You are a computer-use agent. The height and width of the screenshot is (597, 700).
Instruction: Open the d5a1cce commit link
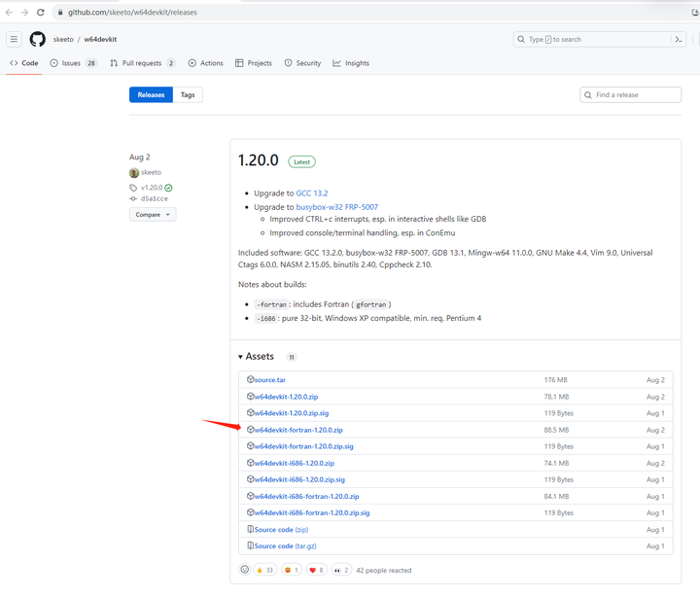pyautogui.click(x=155, y=198)
